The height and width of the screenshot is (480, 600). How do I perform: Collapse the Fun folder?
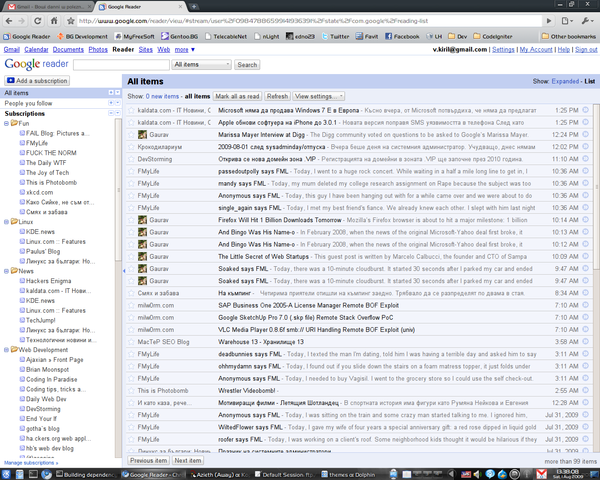pyautogui.click(x=6, y=123)
